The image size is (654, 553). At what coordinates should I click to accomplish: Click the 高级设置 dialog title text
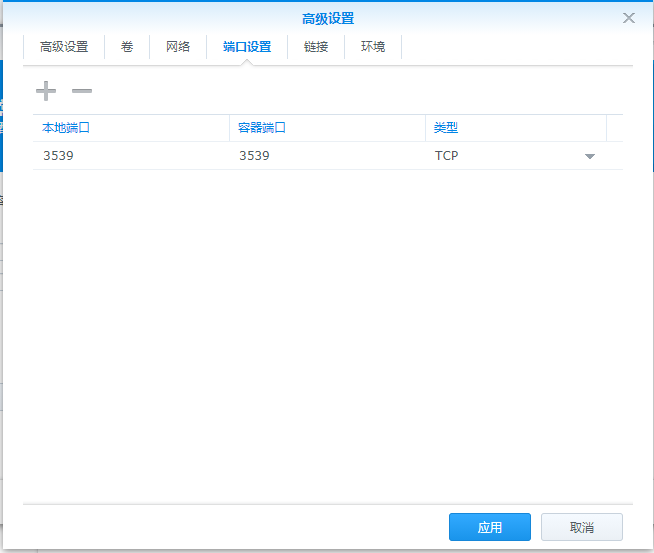click(328, 18)
